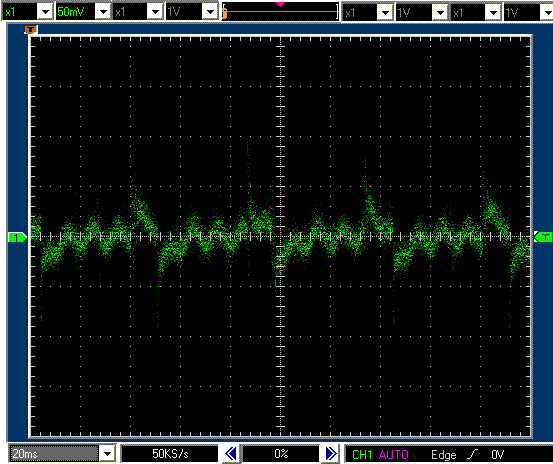Click the magenta trigger pointer above overview bar
The height and width of the screenshot is (464, 553).
pyautogui.click(x=280, y=4)
